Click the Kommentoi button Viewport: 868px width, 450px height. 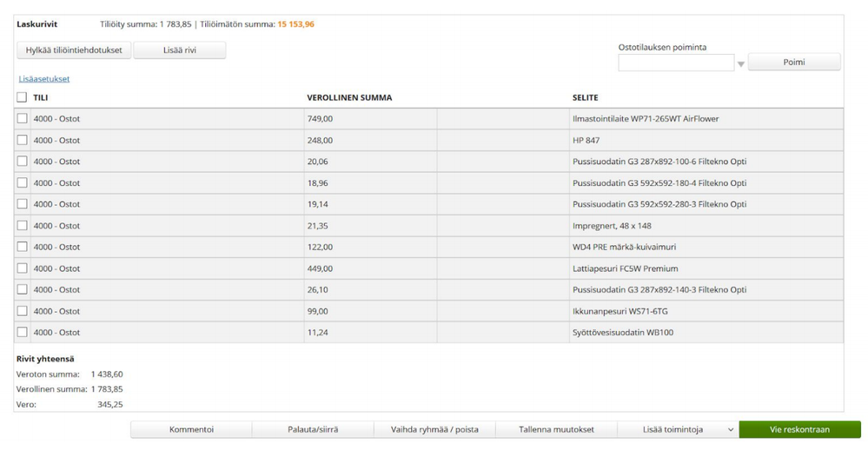tap(191, 429)
